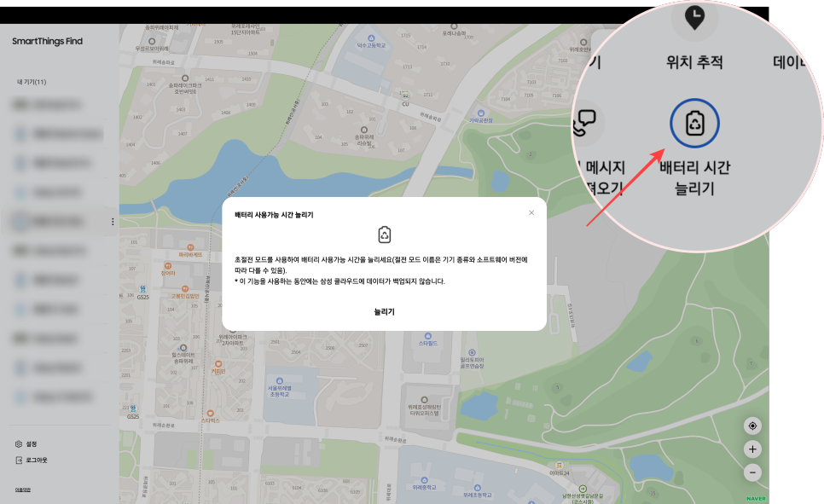The image size is (824, 504).
Task: Select the 남한산성옛길남문길 trail marker
Action: point(583,489)
